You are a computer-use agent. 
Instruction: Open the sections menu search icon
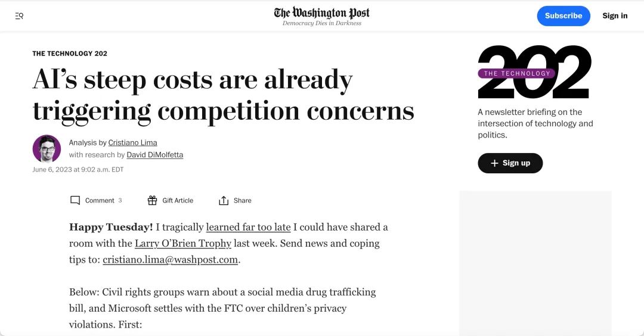click(19, 16)
